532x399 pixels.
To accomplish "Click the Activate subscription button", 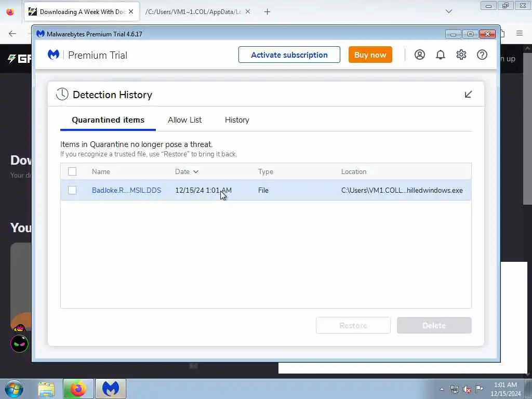I will coord(289,55).
